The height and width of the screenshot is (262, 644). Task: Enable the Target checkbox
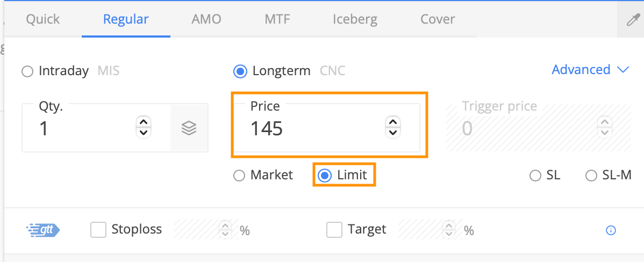click(334, 230)
